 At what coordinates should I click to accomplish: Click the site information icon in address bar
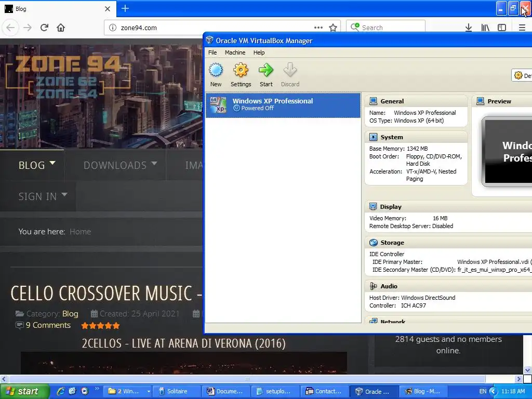[113, 28]
